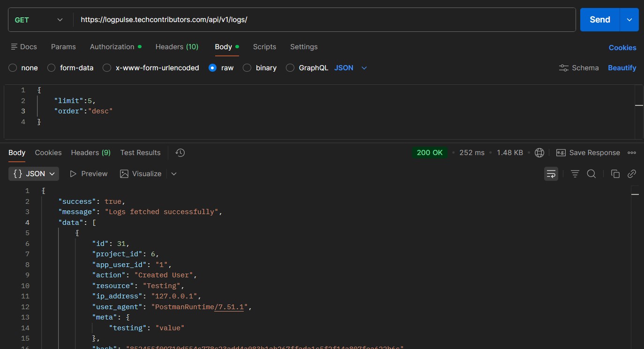Click the Send button
This screenshot has height=349, width=644.
click(x=599, y=20)
